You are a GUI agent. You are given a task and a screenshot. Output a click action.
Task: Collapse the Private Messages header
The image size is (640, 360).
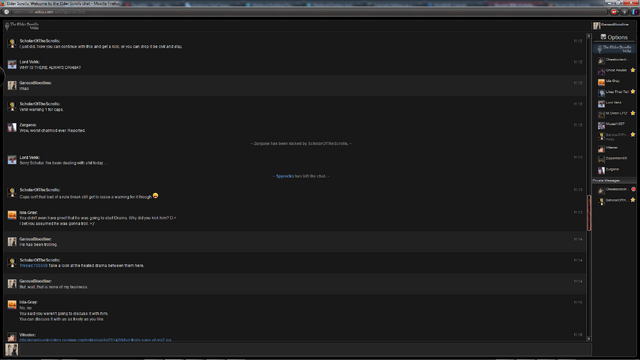[614, 180]
